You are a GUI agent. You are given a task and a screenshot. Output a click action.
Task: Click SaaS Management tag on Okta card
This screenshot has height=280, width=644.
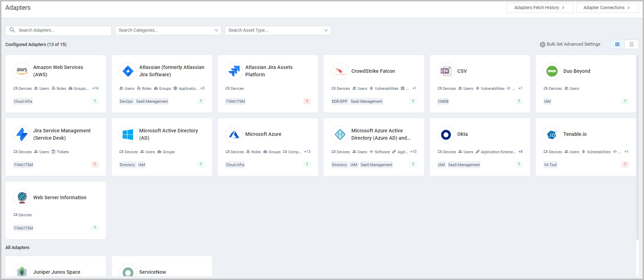(x=464, y=165)
